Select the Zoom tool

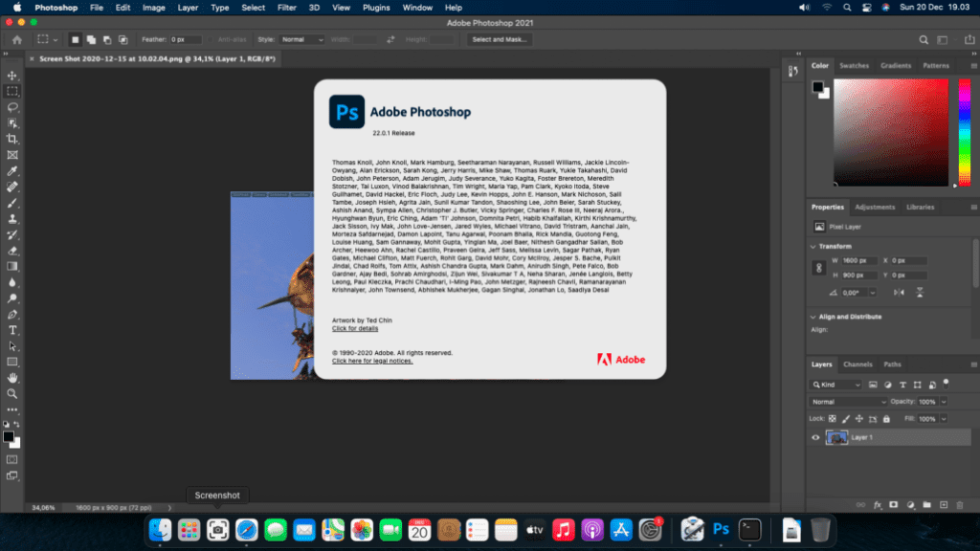[11, 393]
